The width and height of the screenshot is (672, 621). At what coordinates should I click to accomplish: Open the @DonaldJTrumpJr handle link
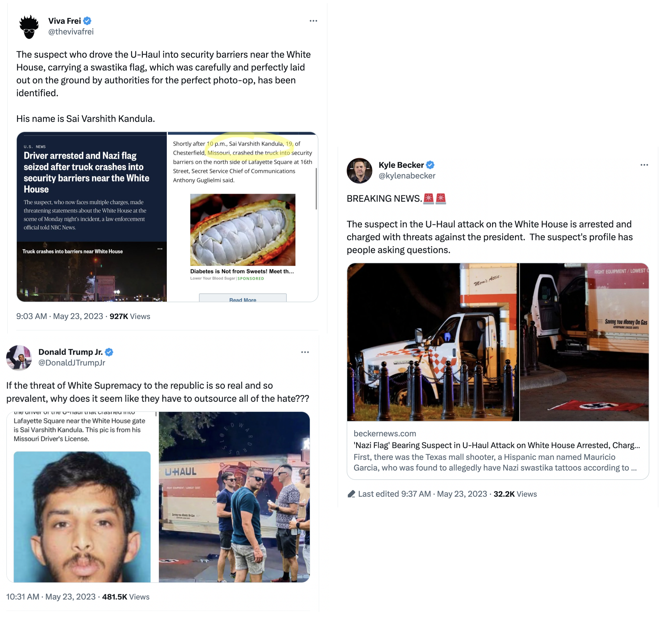pyautogui.click(x=72, y=363)
